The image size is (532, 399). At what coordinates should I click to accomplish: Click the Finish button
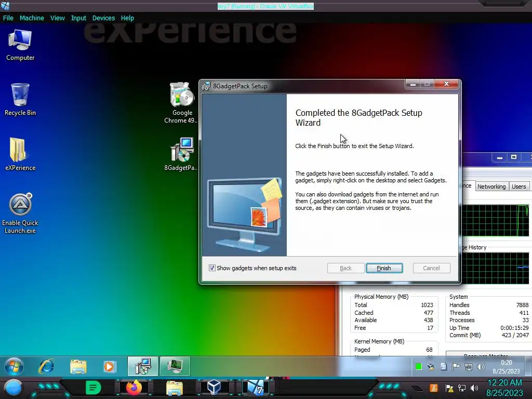click(384, 268)
